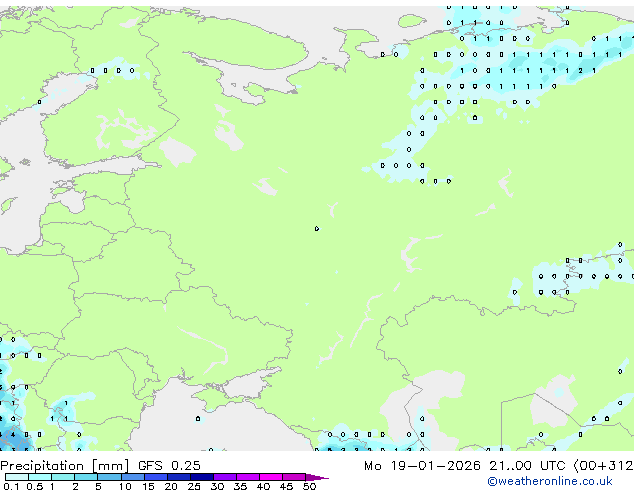Image resolution: width=634 pixels, height=490 pixels.
Task: Click the isolated precipitation marker in map center
Action: (x=317, y=228)
